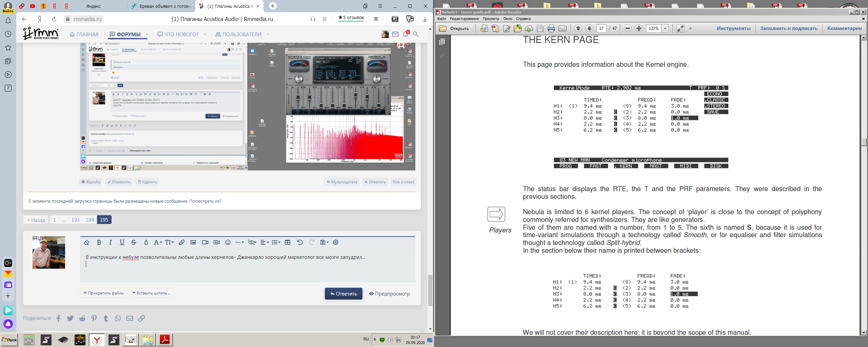
Task: Zoom in on the PDF with plus button
Action: (x=639, y=28)
